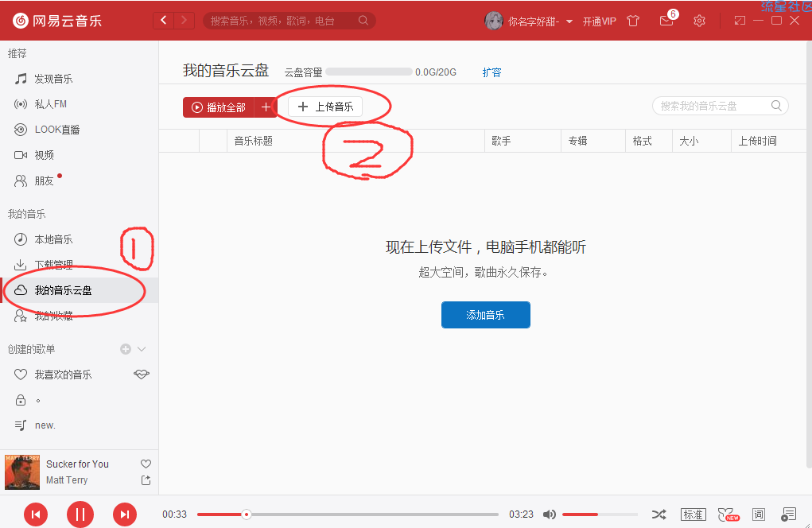This screenshot has width=812, height=528.
Task: Open the 标准 sound quality selector
Action: (x=693, y=514)
